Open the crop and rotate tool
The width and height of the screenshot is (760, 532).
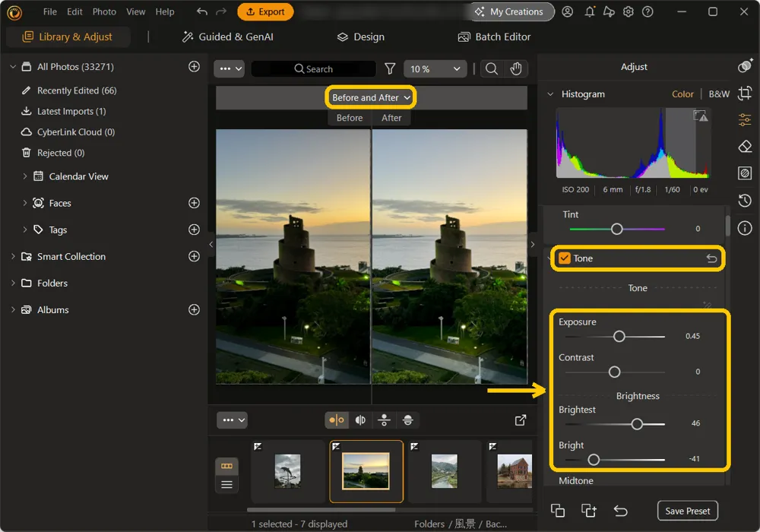[745, 93]
